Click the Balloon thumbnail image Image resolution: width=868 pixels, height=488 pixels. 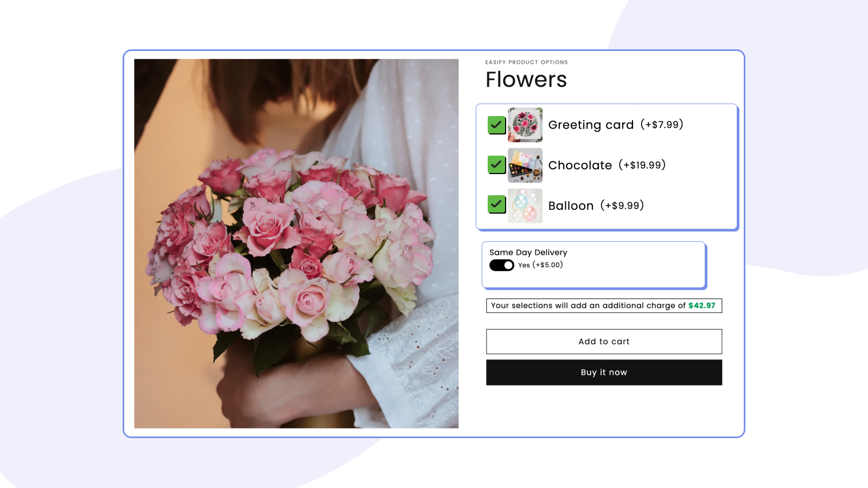(x=525, y=206)
